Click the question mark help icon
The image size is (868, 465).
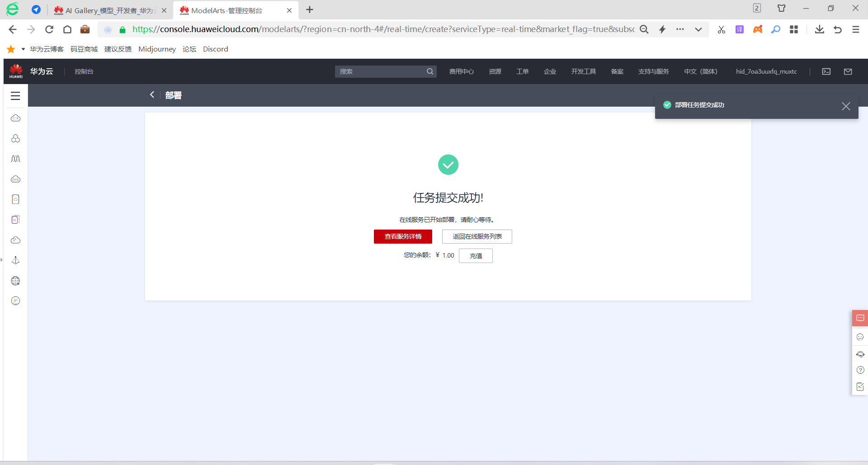click(x=860, y=370)
